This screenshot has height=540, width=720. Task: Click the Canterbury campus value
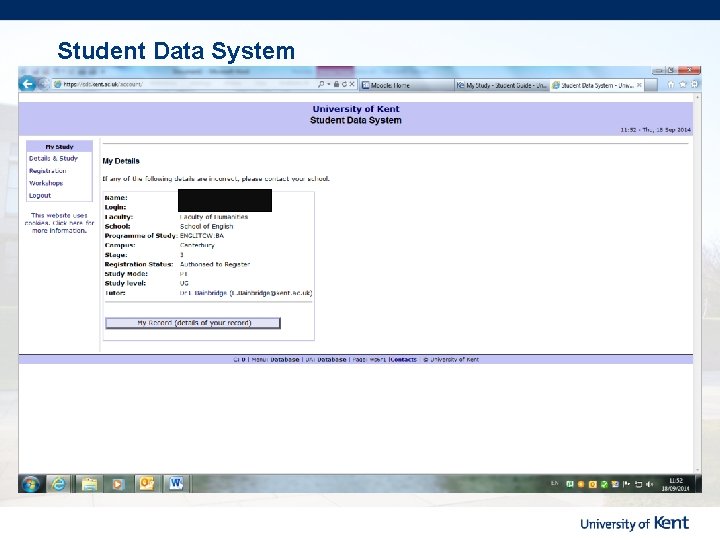click(x=197, y=245)
